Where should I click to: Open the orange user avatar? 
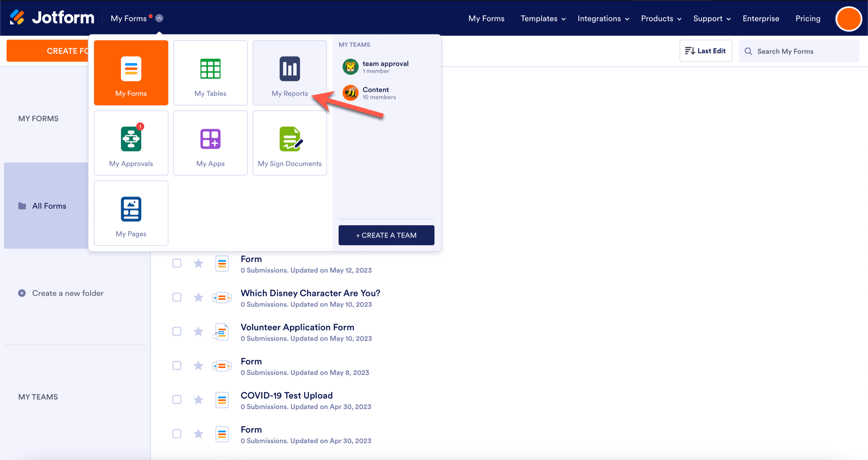848,19
